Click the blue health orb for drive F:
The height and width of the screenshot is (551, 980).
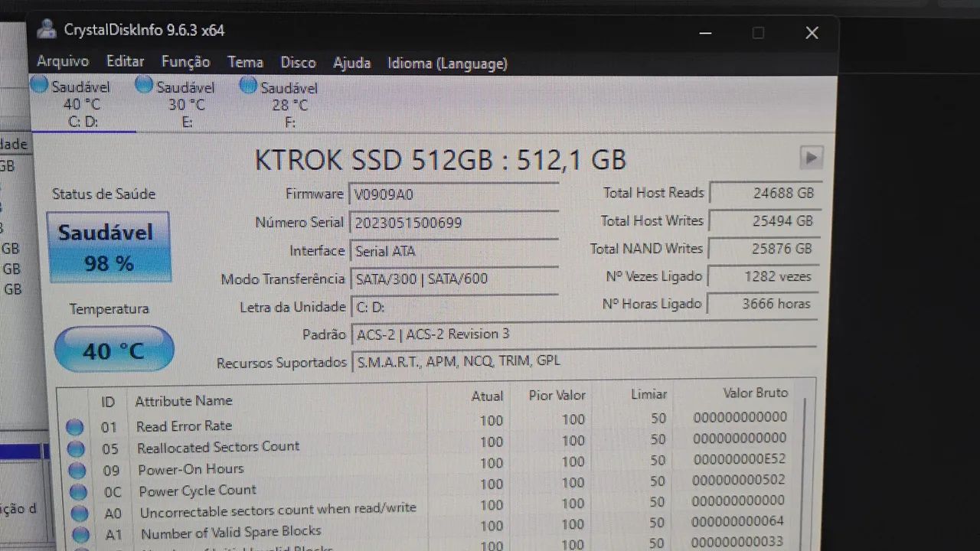coord(248,86)
